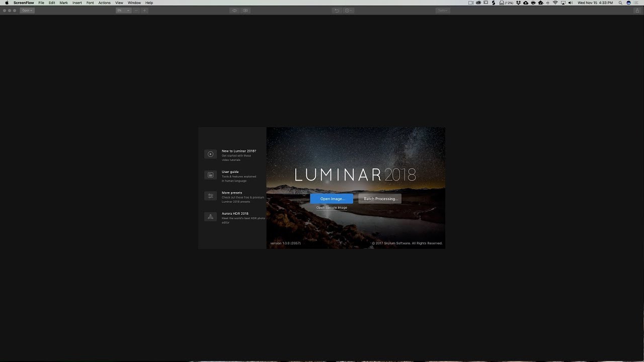Open the Mark menu
This screenshot has width=644, height=362.
[64, 3]
